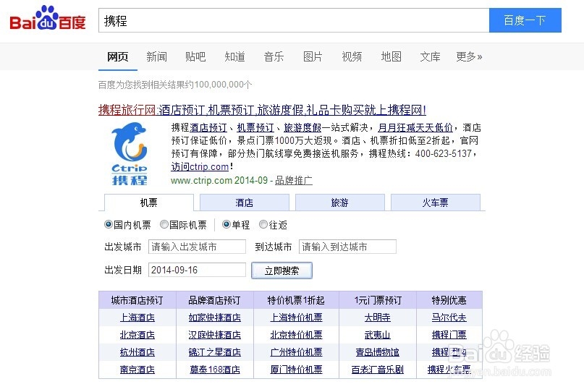Select the 机票 widget tab

click(149, 203)
